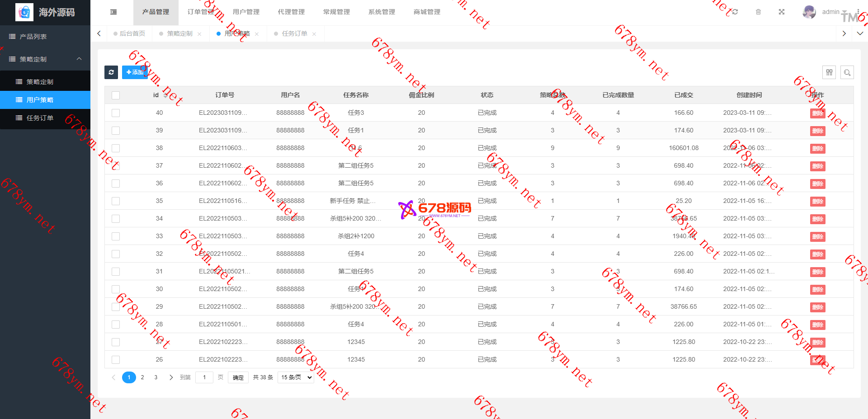This screenshot has height=419, width=868.
Task: Click the table search magnifier icon
Action: pyautogui.click(x=847, y=72)
